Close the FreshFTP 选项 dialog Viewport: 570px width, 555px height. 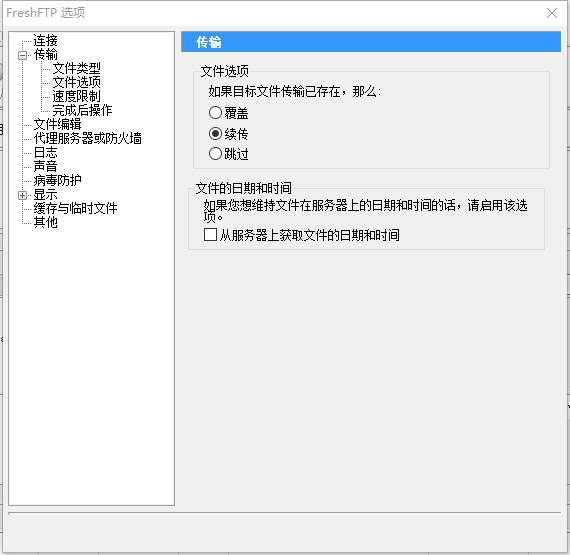(x=552, y=13)
